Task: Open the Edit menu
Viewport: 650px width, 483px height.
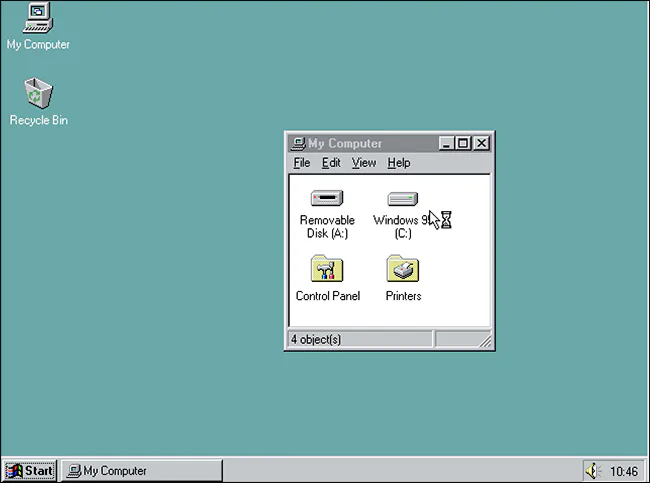Action: (x=331, y=163)
